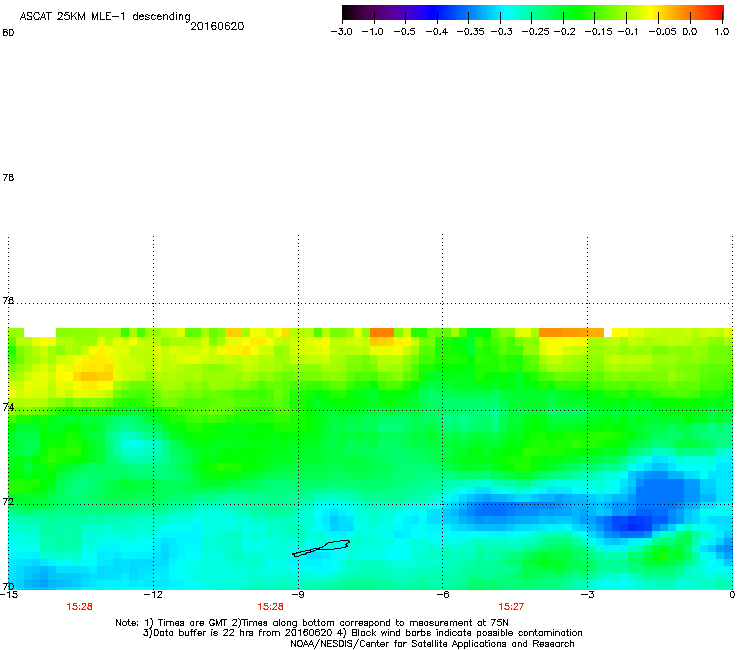This screenshot has height=650, width=740.
Task: Click the "-0.1" color scale label
Action: pyautogui.click(x=628, y=32)
